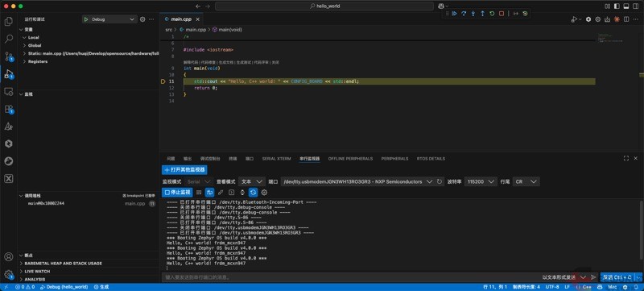
Task: Open launch.json with the gear icon
Action: click(x=142, y=19)
